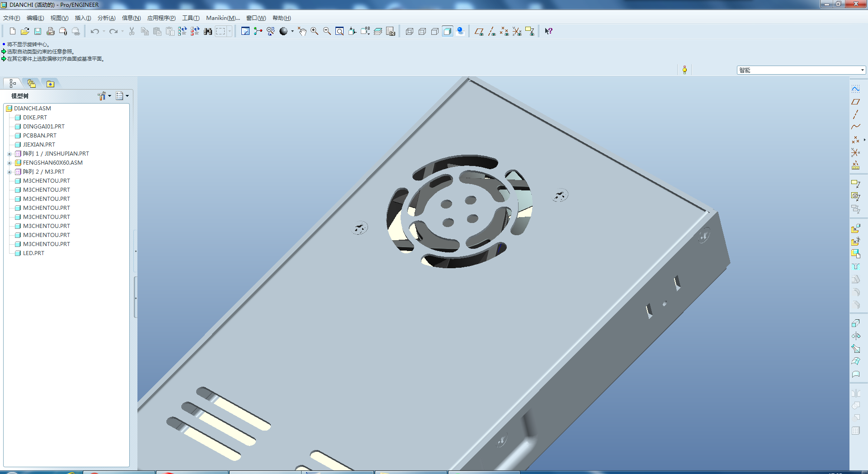Expand the 阵列 2 / M3.PRT node
Image resolution: width=868 pixels, height=474 pixels.
click(9, 172)
